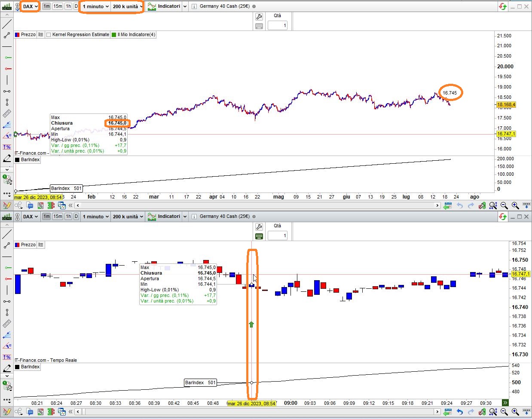
Task: Toggle the 1m timeframe in bottom chart
Action: coord(46,217)
